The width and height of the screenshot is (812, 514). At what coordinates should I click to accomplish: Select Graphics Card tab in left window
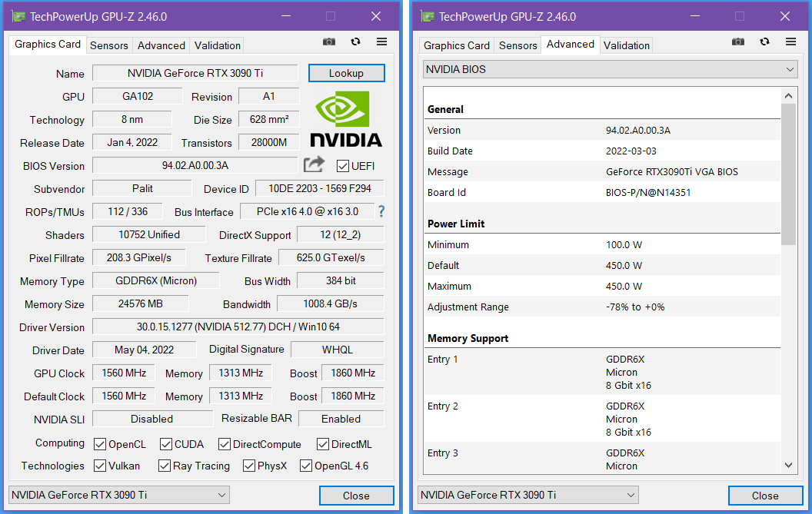pos(48,44)
